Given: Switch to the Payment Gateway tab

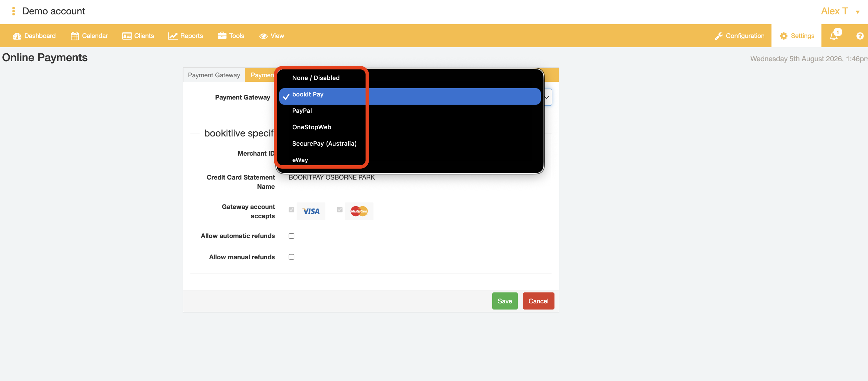Looking at the screenshot, I should (214, 75).
